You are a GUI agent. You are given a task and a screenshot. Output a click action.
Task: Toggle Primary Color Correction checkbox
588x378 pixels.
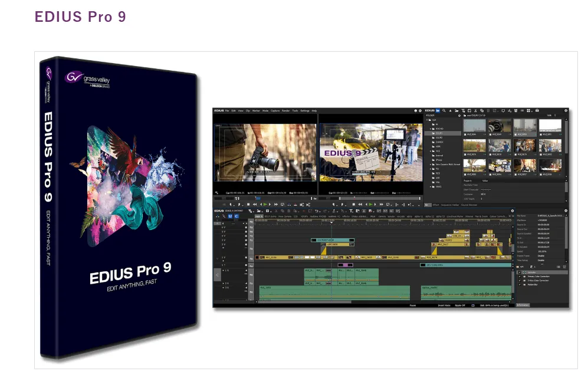pyautogui.click(x=520, y=277)
